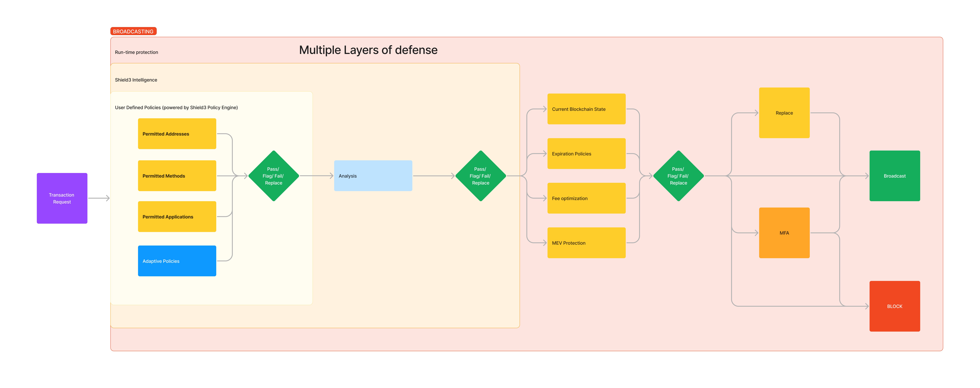The image size is (980, 388).
Task: Click the Shield3 Intelligence section label
Action: [x=136, y=80]
